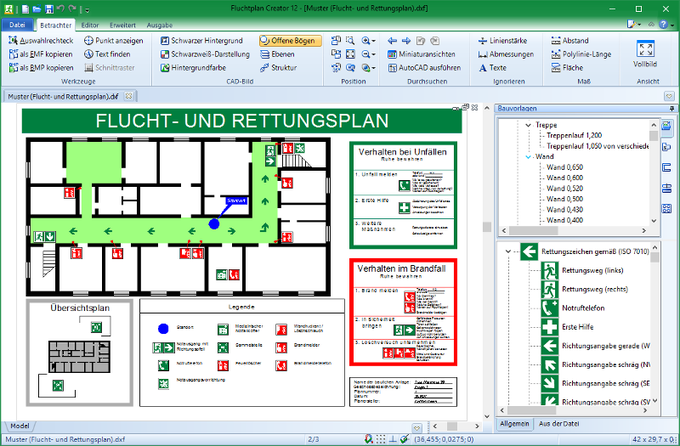Toggle Schwarzer Hintergrund
The image size is (680, 446).
tap(202, 41)
